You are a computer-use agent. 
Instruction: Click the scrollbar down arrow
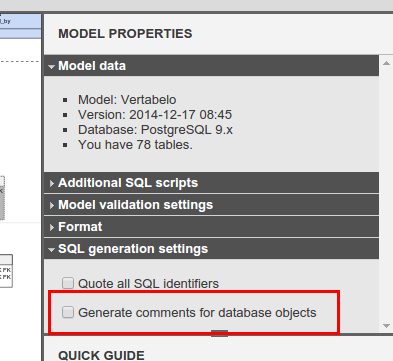pos(386,326)
